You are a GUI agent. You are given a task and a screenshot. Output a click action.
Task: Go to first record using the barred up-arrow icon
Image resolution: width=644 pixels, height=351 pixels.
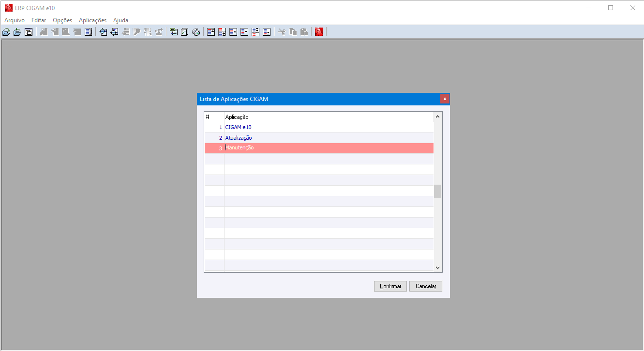pos(211,32)
